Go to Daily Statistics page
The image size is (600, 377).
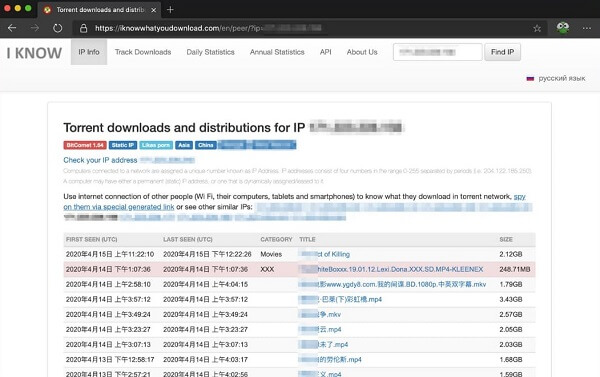(210, 52)
